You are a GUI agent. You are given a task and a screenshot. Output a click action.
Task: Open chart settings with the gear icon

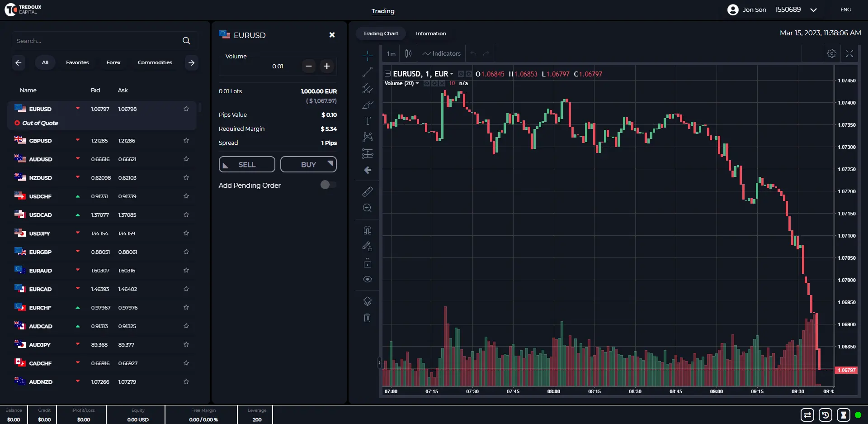click(x=831, y=53)
